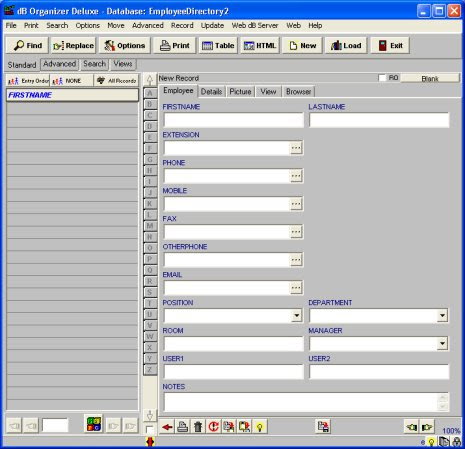Click the Replace toolbar button
Viewport: 465px width, 449px height.
point(74,45)
